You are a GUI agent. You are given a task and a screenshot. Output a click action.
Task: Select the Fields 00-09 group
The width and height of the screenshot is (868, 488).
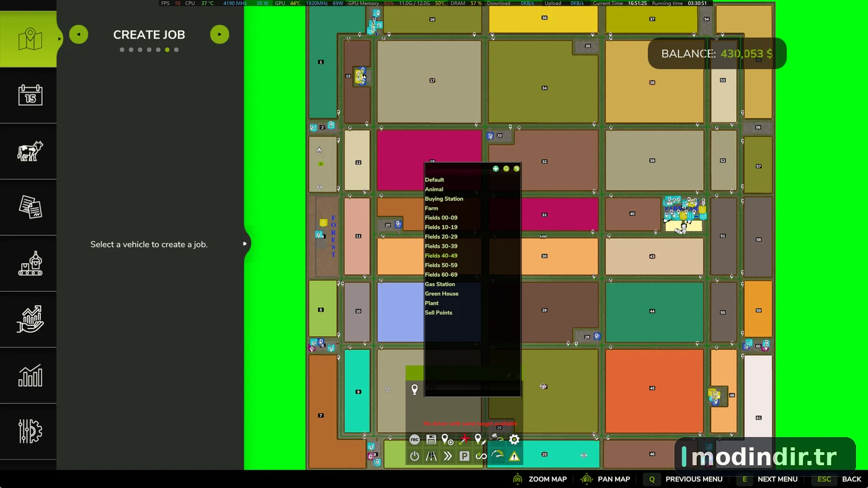[x=441, y=218]
